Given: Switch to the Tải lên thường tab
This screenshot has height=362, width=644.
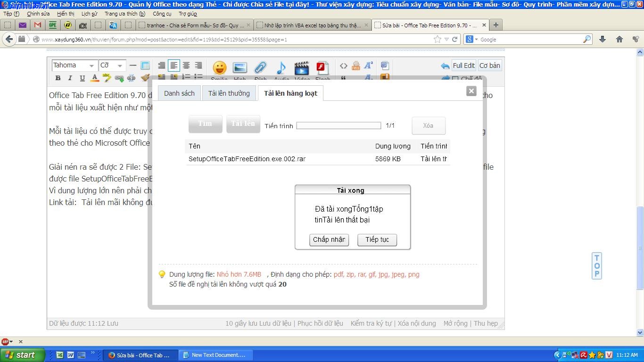Looking at the screenshot, I should pyautogui.click(x=229, y=93).
